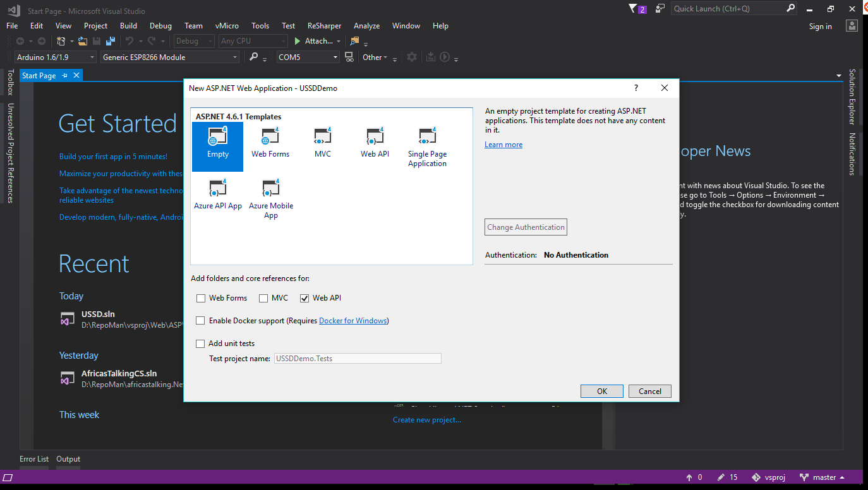Click the USSD.sln solution icon
The width and height of the screenshot is (868, 490).
pos(68,319)
